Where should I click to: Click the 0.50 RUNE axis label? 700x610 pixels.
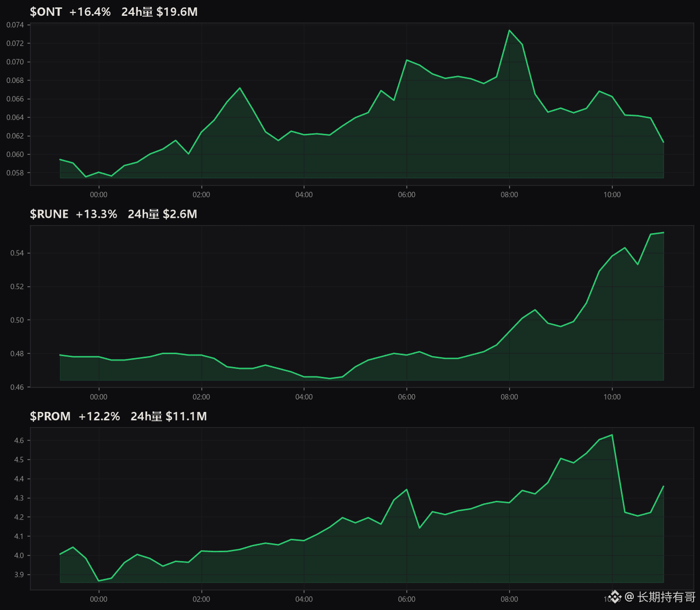(x=17, y=320)
